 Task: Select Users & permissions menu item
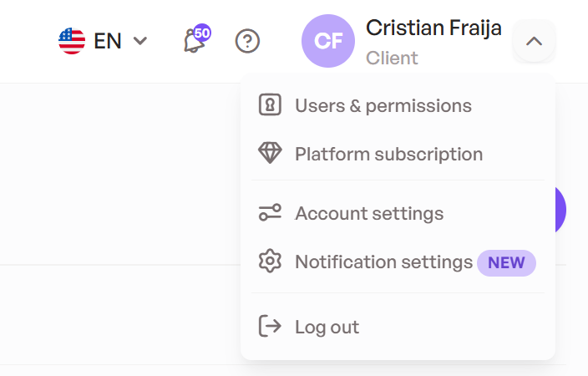tap(398, 105)
